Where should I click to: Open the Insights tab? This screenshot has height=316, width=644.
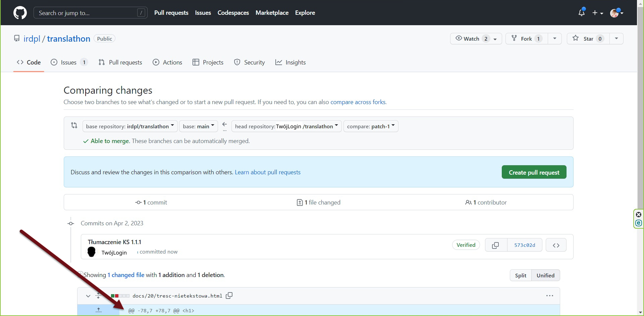[x=290, y=62]
